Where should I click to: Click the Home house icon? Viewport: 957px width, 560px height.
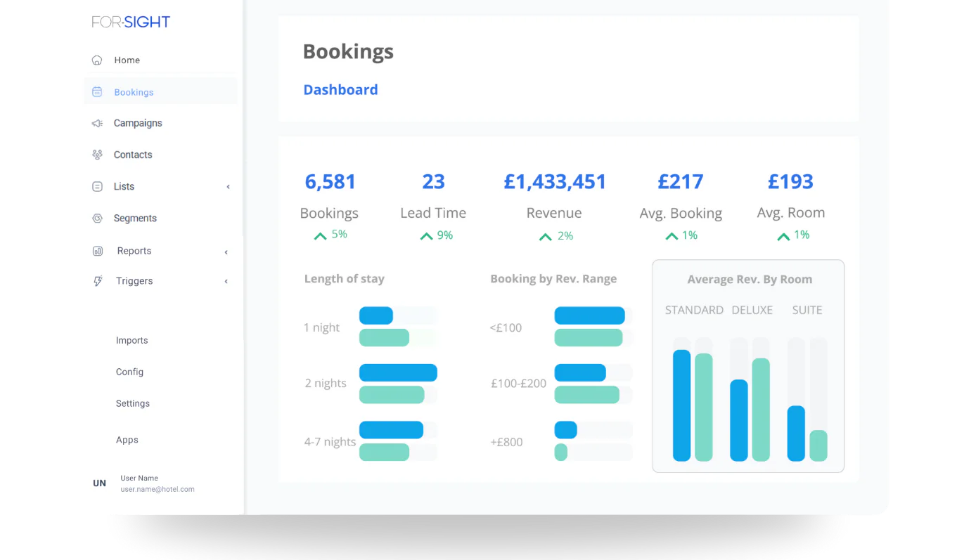click(97, 60)
